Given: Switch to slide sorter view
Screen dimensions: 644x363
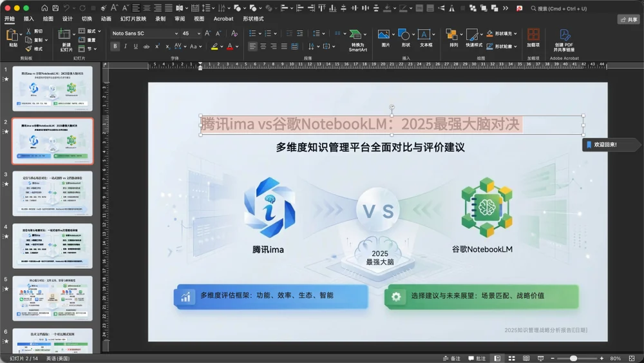Looking at the screenshot, I should click(512, 358).
